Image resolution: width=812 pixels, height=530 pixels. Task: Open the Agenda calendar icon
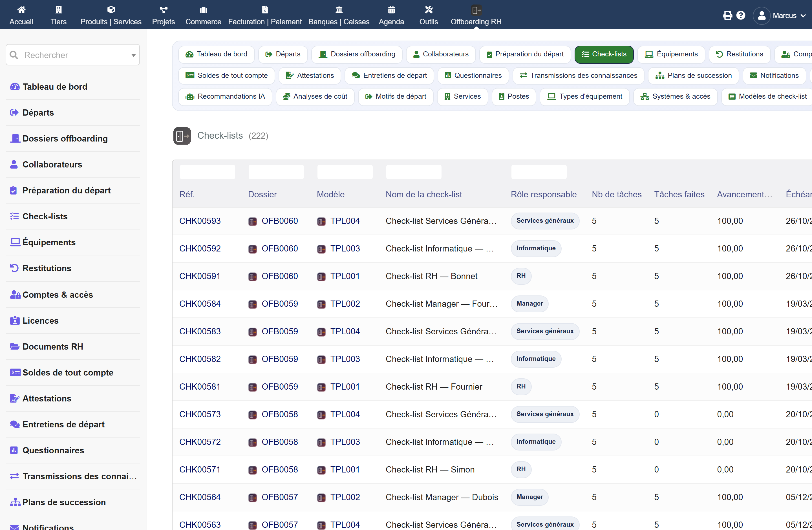pyautogui.click(x=391, y=10)
